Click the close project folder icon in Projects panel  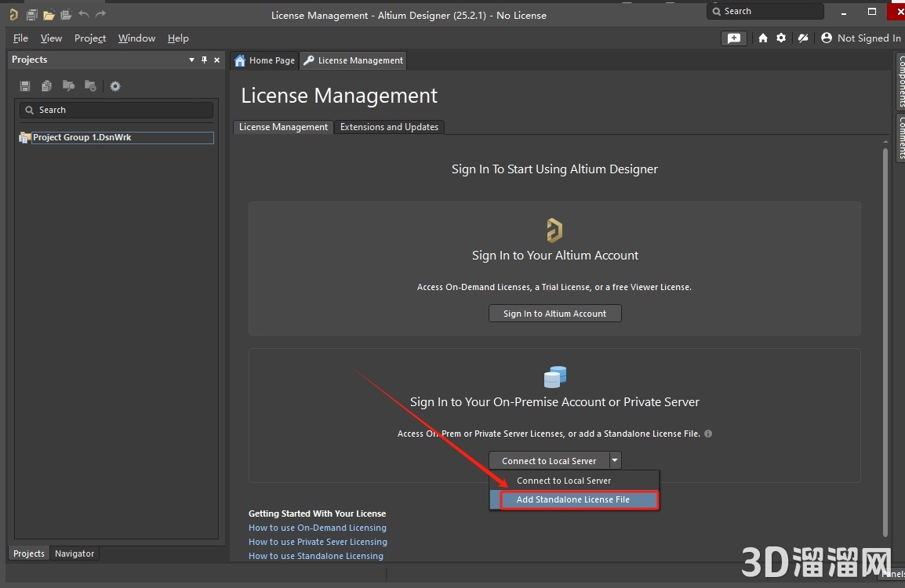tap(91, 86)
